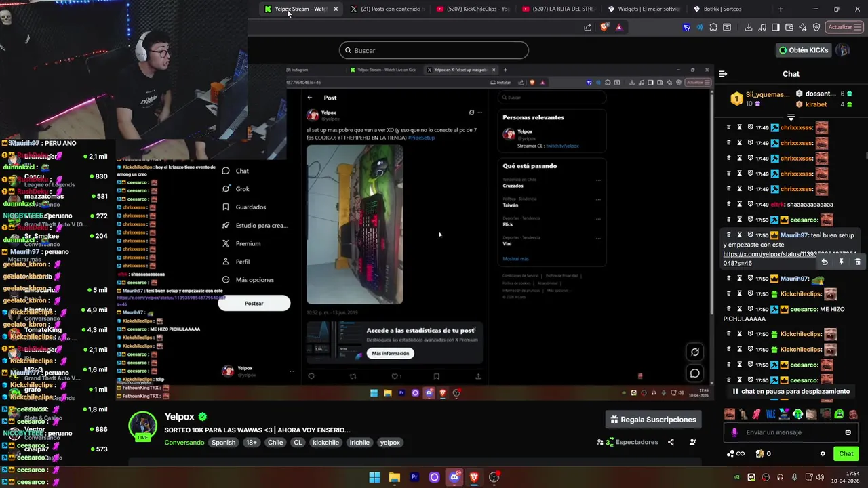Open the Conversando category link

[x=184, y=443]
